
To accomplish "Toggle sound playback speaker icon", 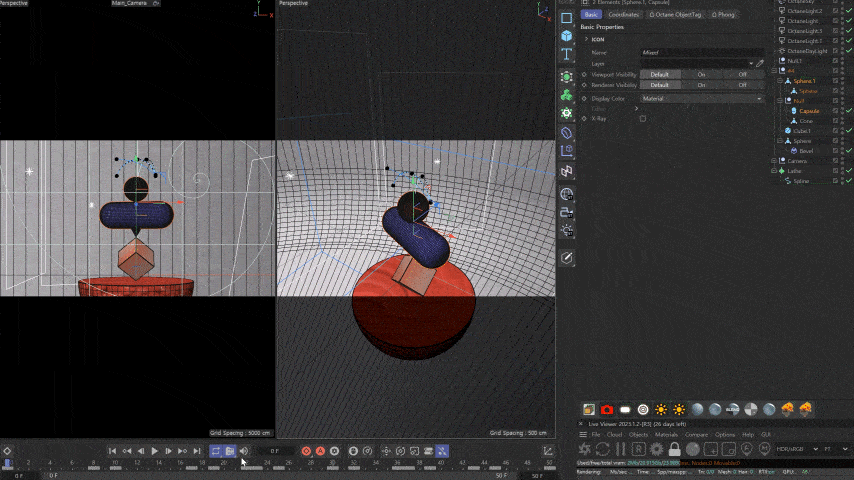I will point(244,451).
